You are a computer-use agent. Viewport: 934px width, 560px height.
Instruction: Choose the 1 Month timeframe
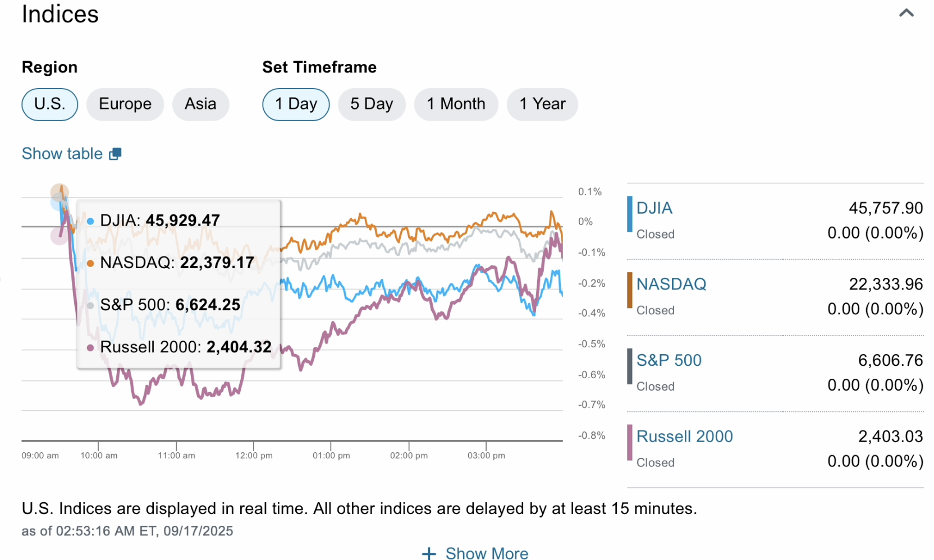456,104
